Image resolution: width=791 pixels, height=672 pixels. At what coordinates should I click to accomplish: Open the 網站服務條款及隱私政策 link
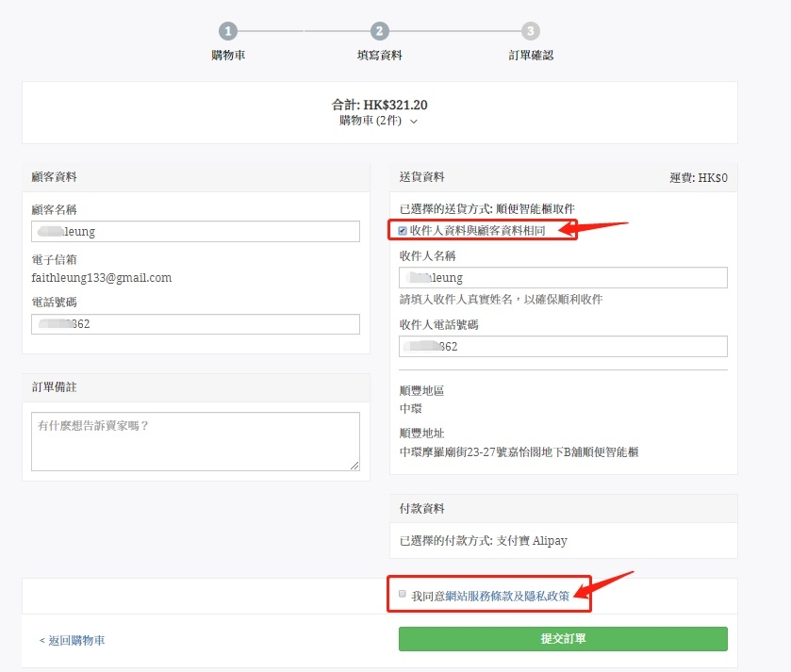click(x=507, y=596)
